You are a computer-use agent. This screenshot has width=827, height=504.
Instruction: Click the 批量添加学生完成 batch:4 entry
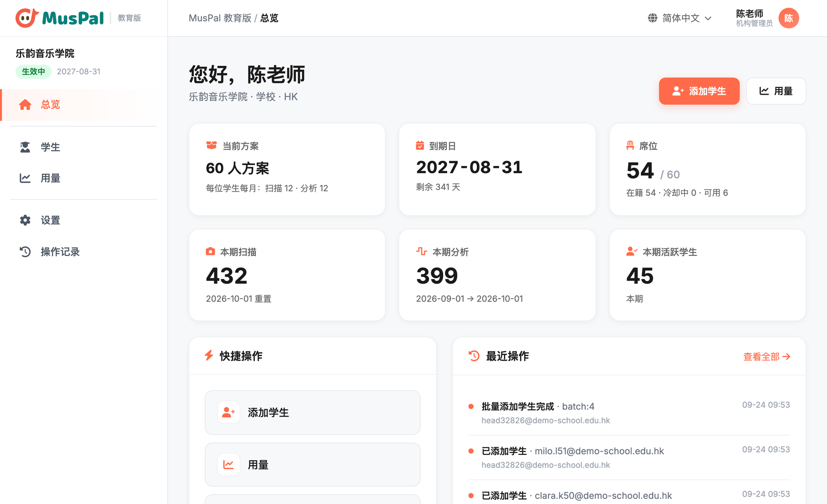629,413
